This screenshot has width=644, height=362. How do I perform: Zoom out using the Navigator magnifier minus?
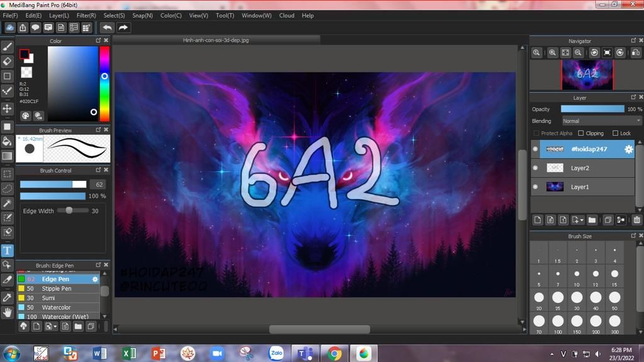coord(579,53)
